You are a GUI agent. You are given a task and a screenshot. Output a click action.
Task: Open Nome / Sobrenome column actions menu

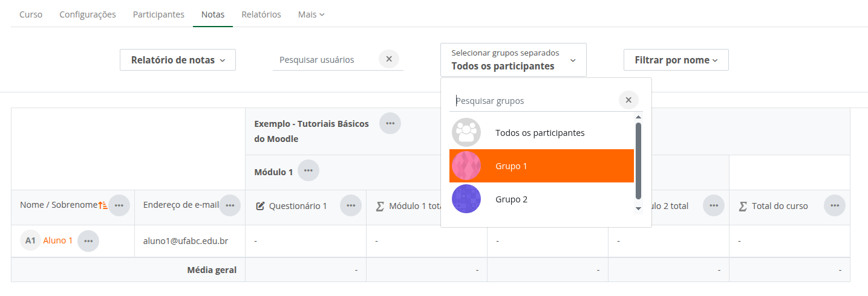click(x=119, y=205)
